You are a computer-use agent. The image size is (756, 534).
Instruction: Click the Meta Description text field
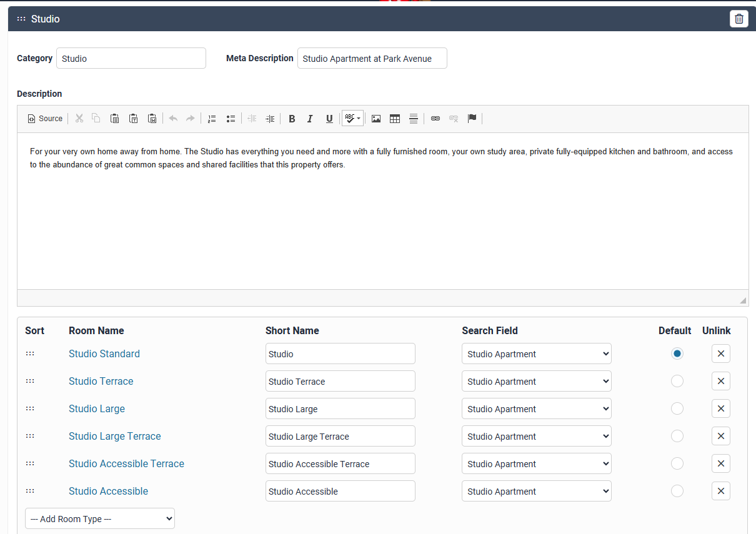pyautogui.click(x=372, y=58)
